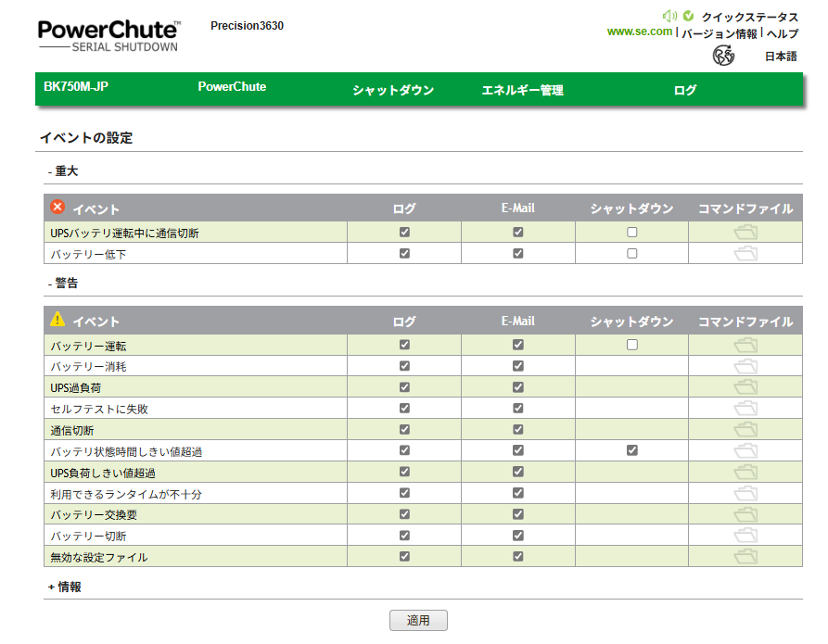Open command file folder for 無効な設定ファイル
The height and width of the screenshot is (644, 828).
pyautogui.click(x=745, y=557)
